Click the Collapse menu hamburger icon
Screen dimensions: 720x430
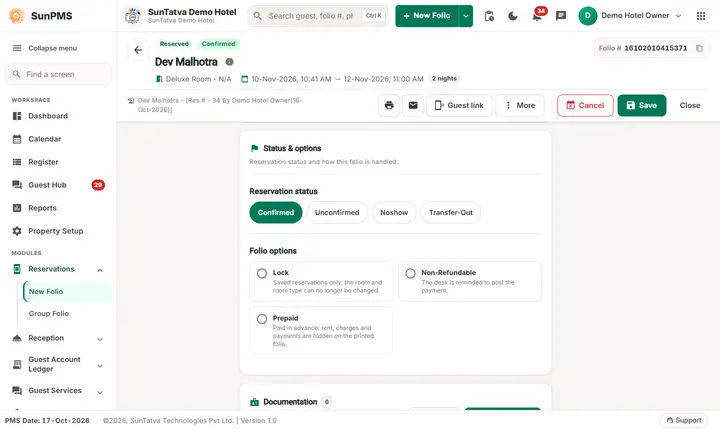point(17,48)
